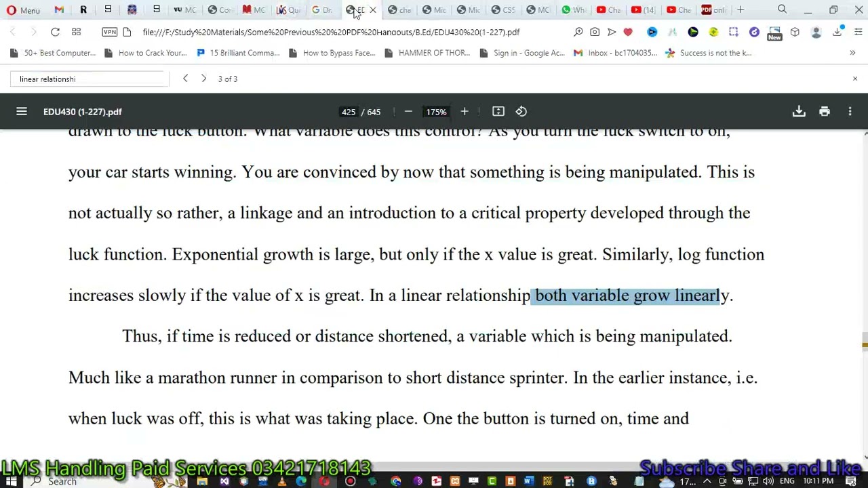Switch to the 'CSS' tab
The height and width of the screenshot is (488, 868).
click(502, 9)
